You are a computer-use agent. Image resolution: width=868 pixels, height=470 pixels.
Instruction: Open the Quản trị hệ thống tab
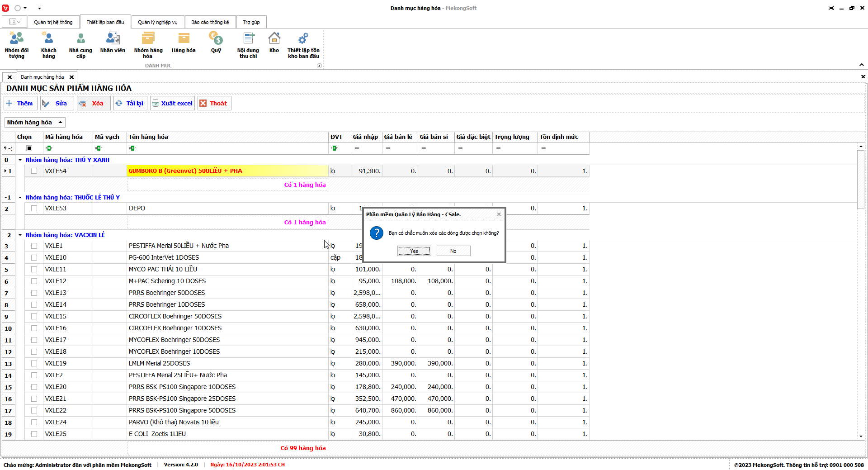[53, 22]
